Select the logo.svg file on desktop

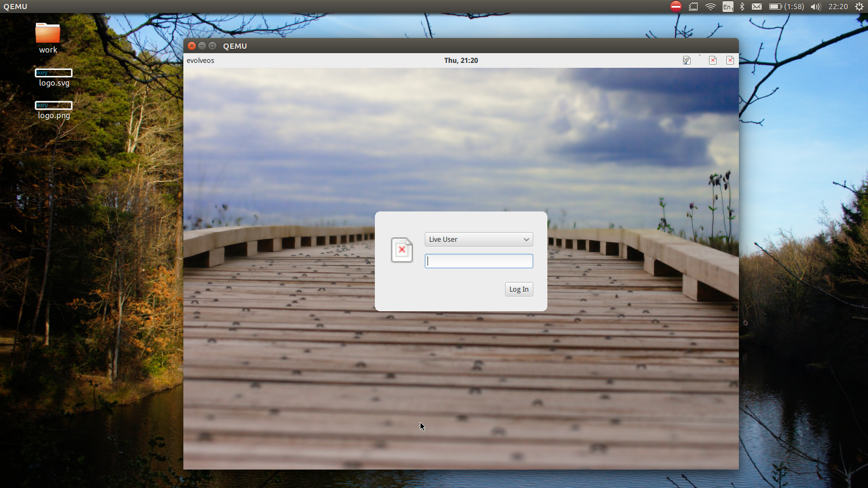tap(54, 78)
